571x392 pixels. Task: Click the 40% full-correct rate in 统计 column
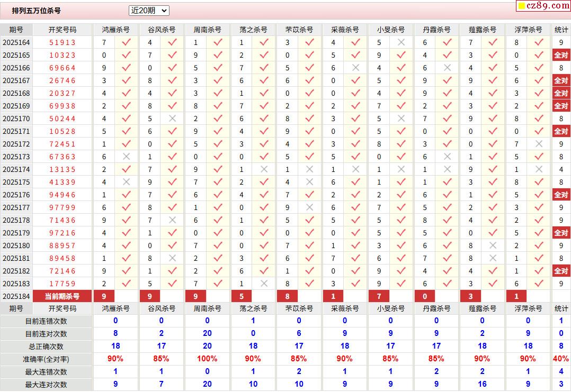click(x=561, y=359)
